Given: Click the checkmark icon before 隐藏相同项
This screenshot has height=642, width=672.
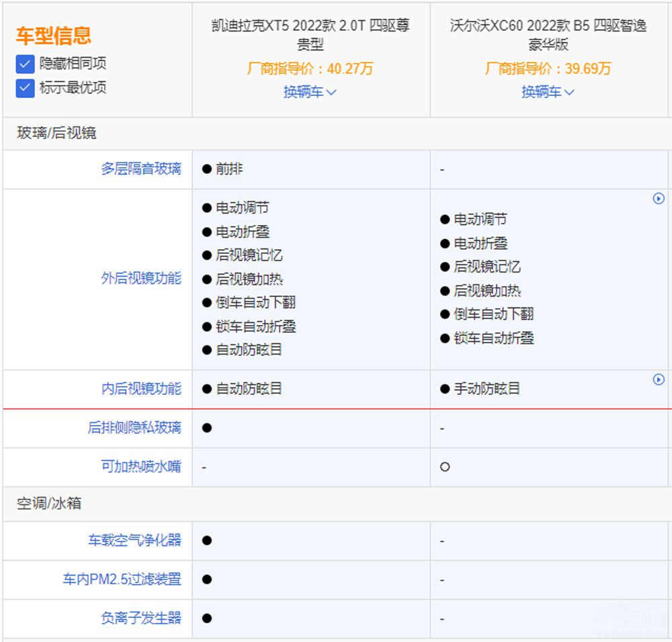Looking at the screenshot, I should pos(24,64).
